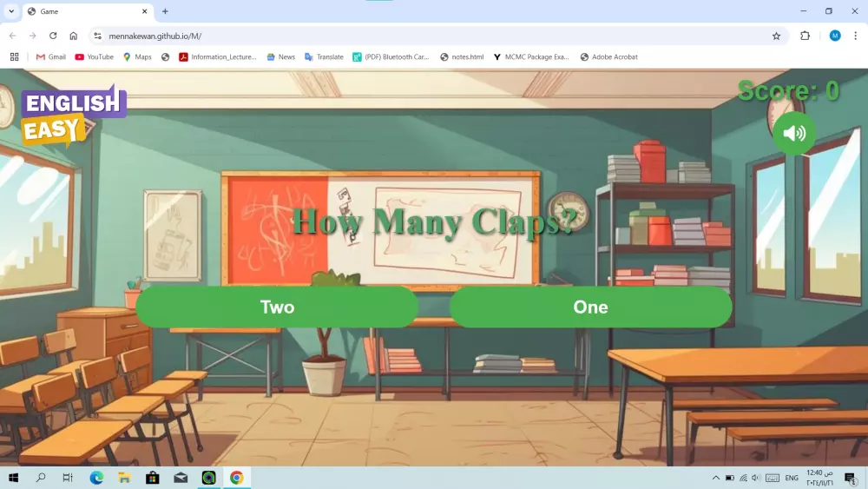Viewport: 868px width, 489px height.
Task: Open the Information_Lecture bookmark
Action: tap(218, 57)
